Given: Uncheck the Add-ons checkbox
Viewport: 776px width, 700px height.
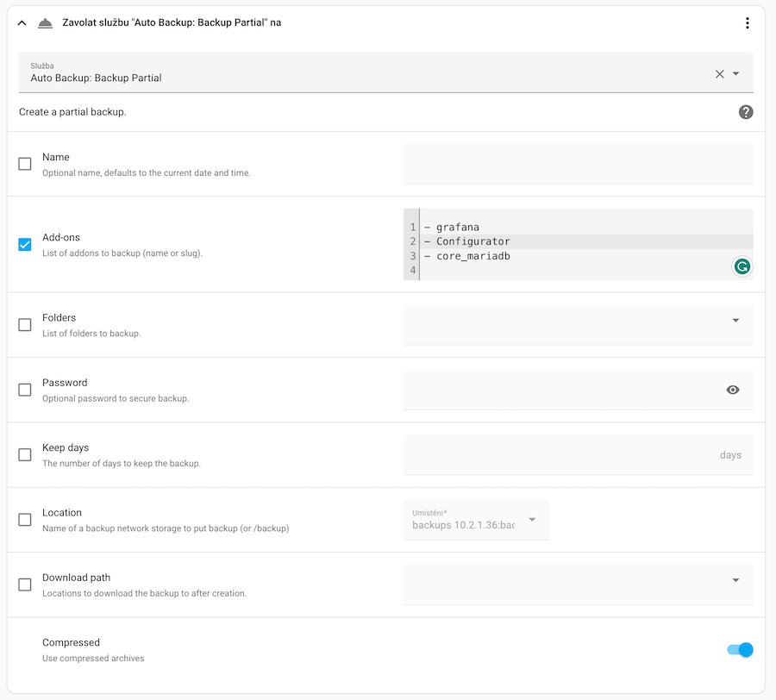Looking at the screenshot, I should click(x=24, y=244).
